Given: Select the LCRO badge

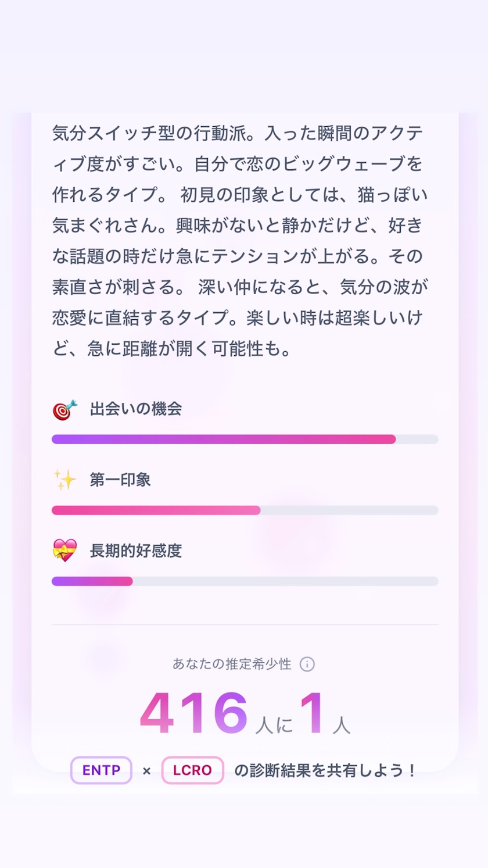Looking at the screenshot, I should point(192,770).
